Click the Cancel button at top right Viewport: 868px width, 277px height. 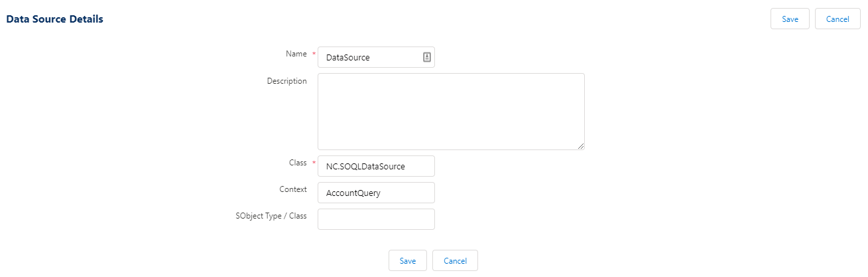coord(837,19)
